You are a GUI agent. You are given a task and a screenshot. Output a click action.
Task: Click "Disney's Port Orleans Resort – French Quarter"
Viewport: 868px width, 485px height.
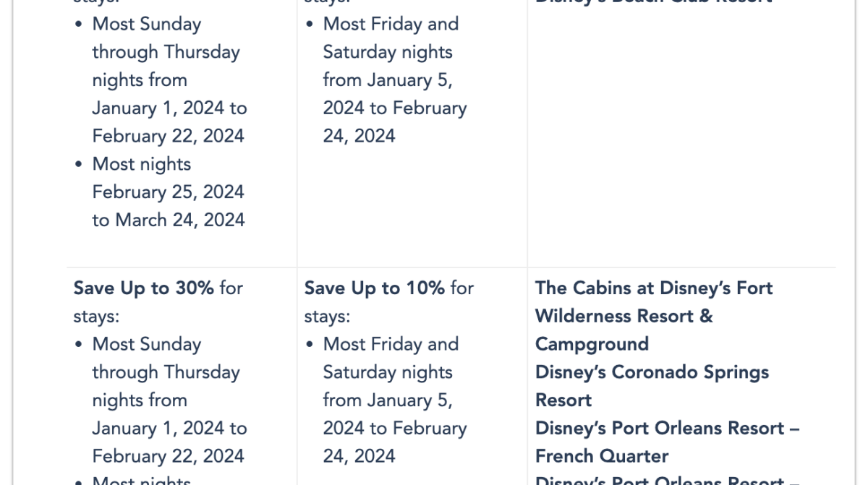click(667, 442)
